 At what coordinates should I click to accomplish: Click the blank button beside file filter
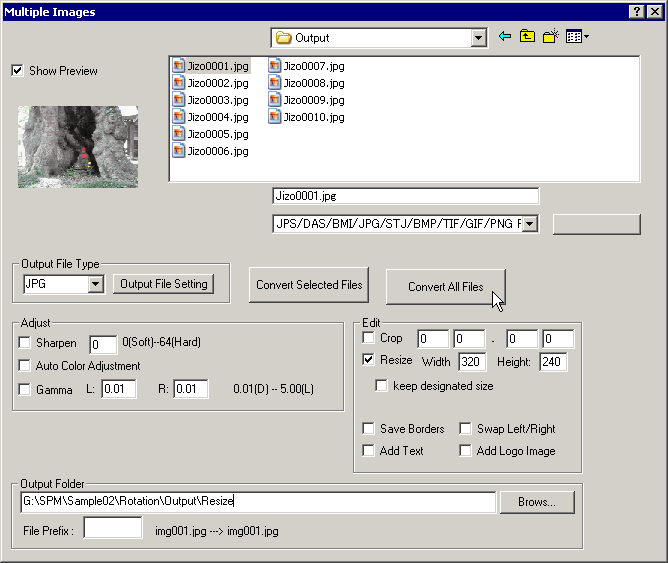tap(596, 224)
